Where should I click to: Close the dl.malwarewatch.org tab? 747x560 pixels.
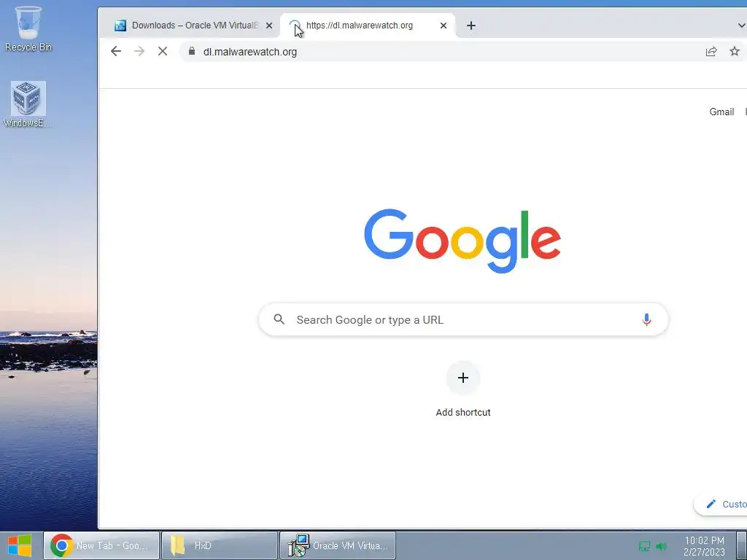[444, 26]
